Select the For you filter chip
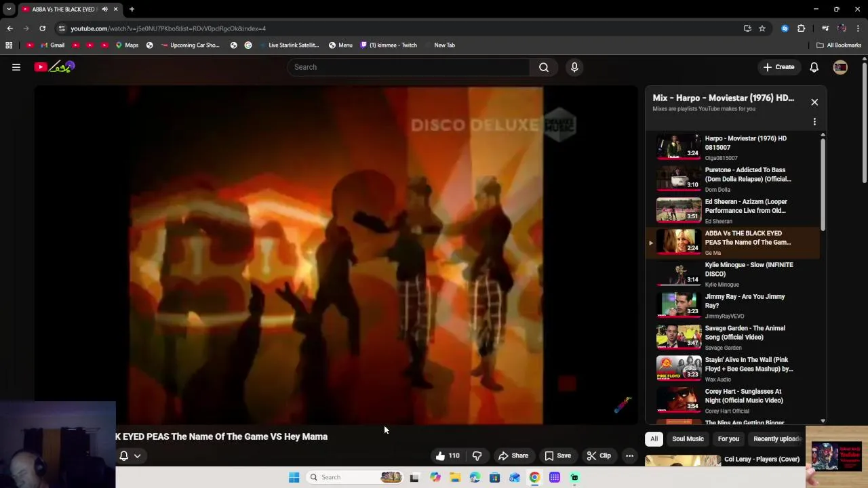This screenshot has height=488, width=868. tap(728, 439)
